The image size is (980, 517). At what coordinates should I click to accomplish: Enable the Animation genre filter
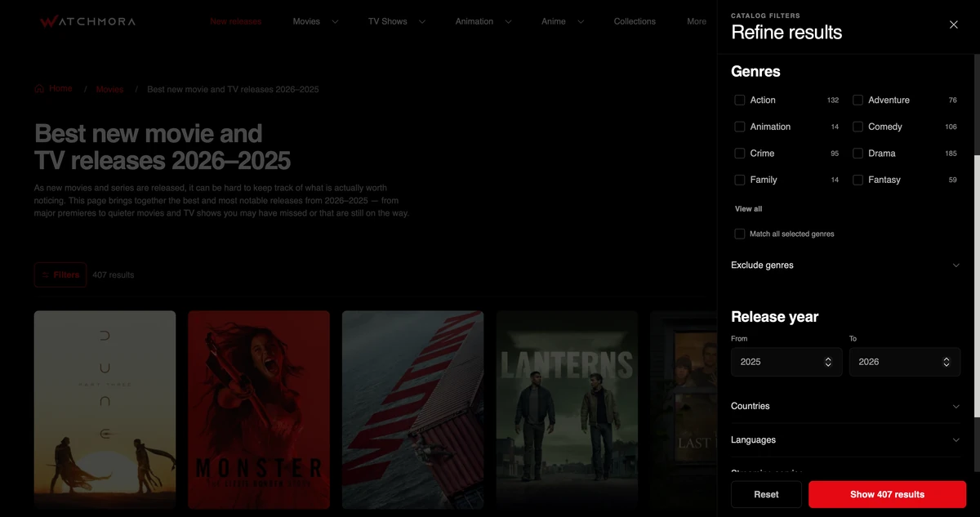pos(740,127)
